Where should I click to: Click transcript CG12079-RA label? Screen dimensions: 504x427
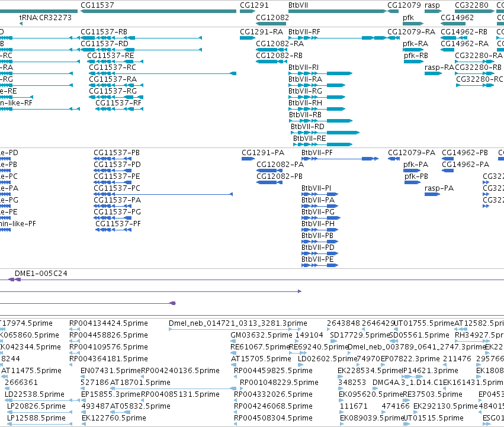[x=411, y=32]
